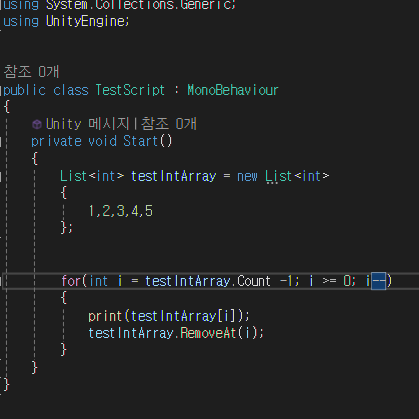Image resolution: width=419 pixels, height=419 pixels.
Task: Click the 'for' keyword
Action: coord(71,281)
